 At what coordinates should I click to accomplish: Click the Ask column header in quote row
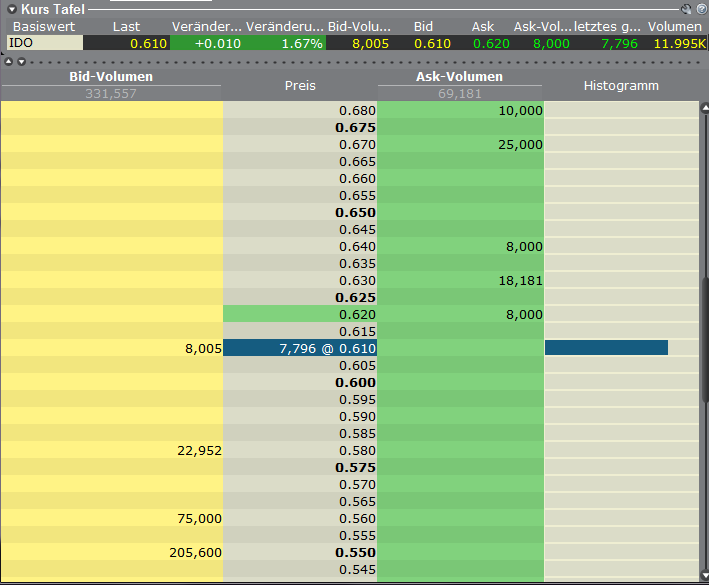483,27
